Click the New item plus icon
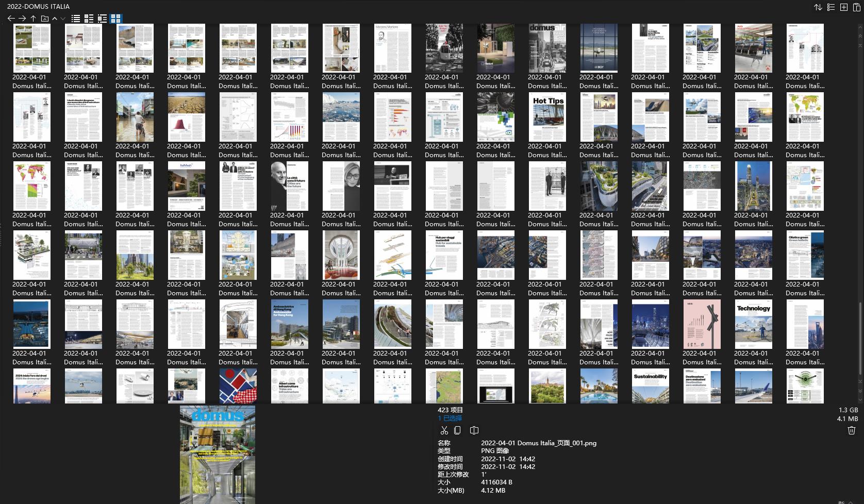 [x=843, y=7]
